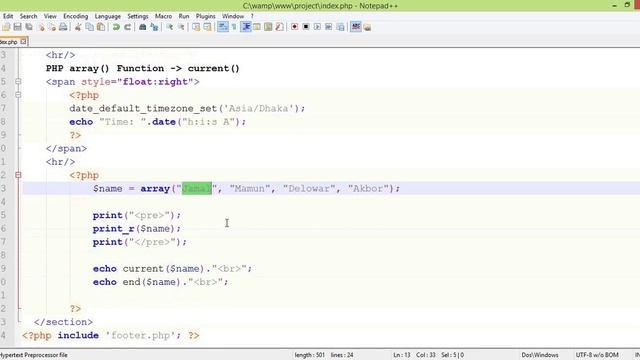Click the "Akbor" string in the array
640x360 pixels.
(368, 189)
